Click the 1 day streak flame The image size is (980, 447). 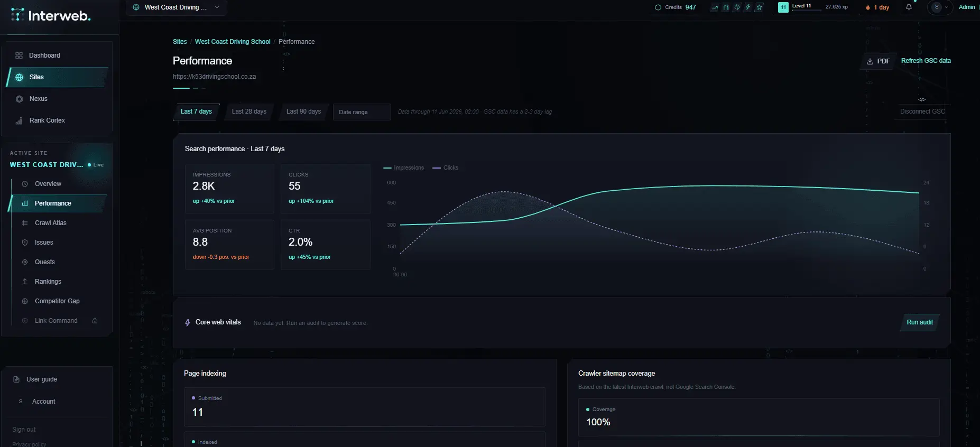pos(868,7)
